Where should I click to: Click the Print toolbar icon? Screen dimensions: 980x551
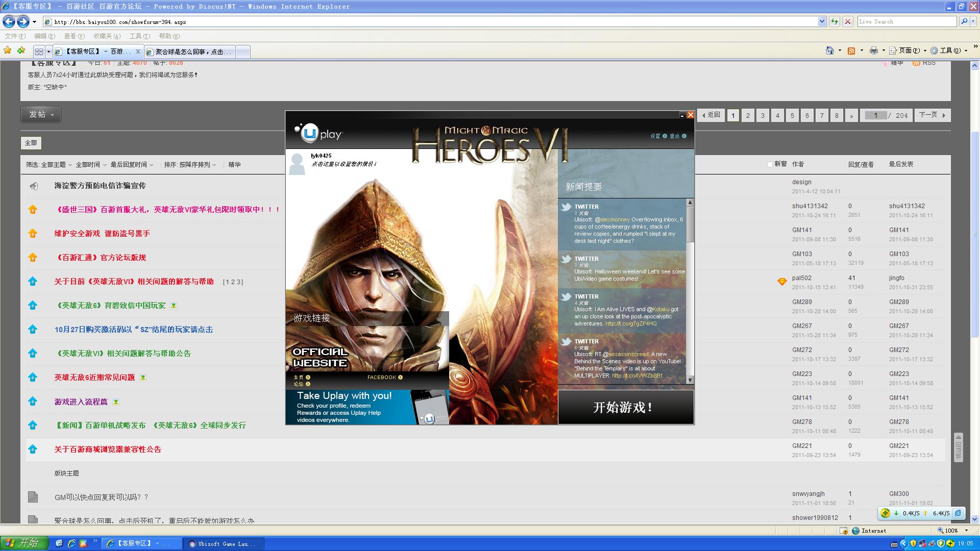tap(874, 51)
